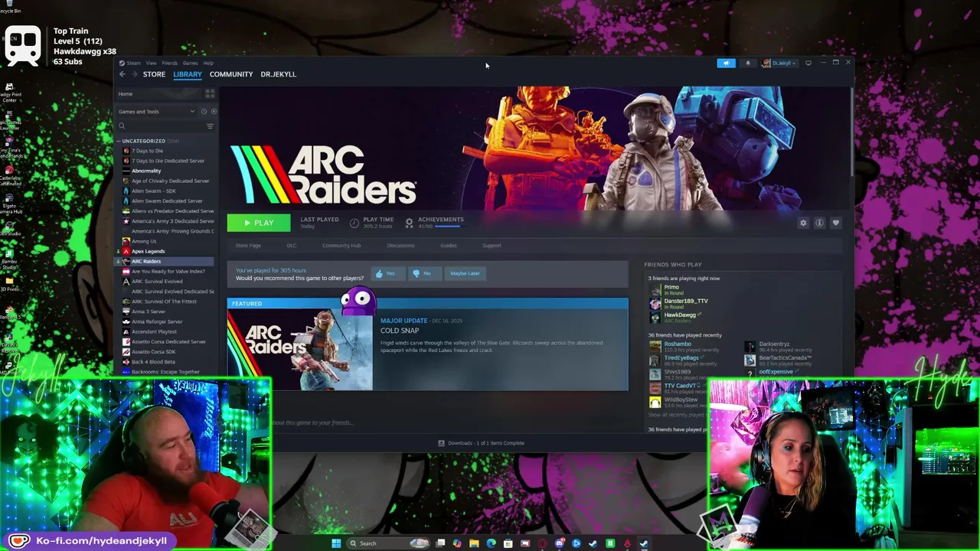Open the Friends menu
The height and width of the screenshot is (551, 980).
169,63
